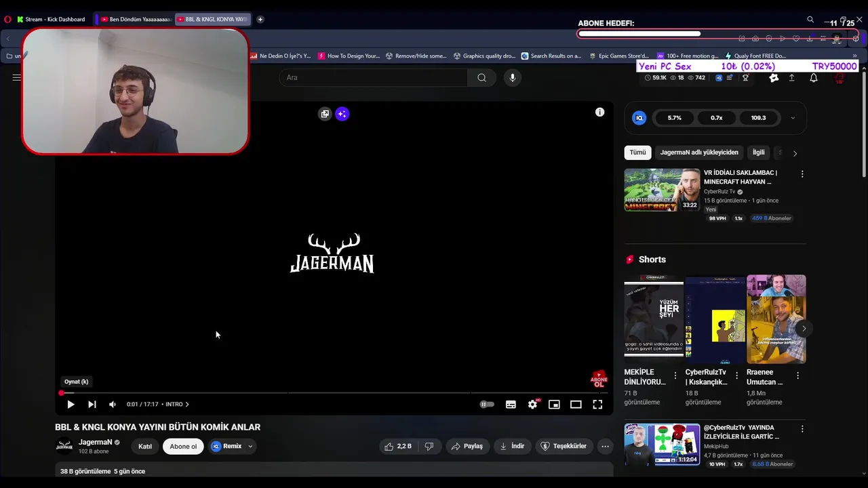Click the purple sparkle AI icon
Viewport: 868px width, 488px height.
coord(342,114)
